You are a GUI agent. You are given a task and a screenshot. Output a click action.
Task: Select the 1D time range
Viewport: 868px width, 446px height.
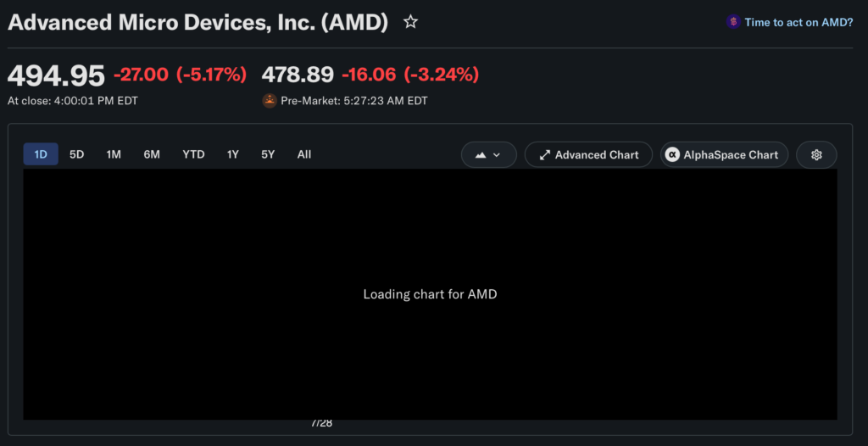click(x=41, y=154)
